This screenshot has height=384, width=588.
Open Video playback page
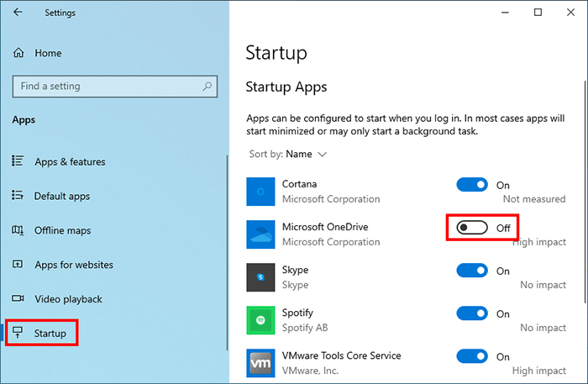pyautogui.click(x=68, y=299)
